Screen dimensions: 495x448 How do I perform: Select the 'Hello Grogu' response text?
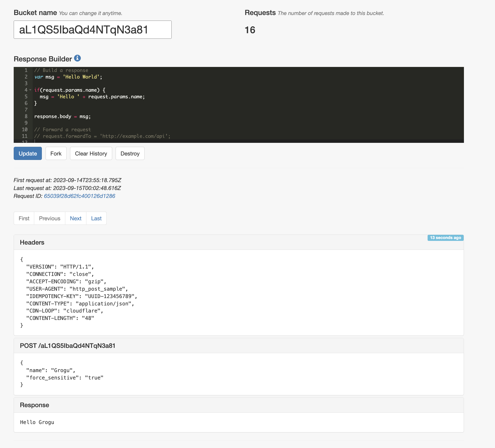point(37,422)
